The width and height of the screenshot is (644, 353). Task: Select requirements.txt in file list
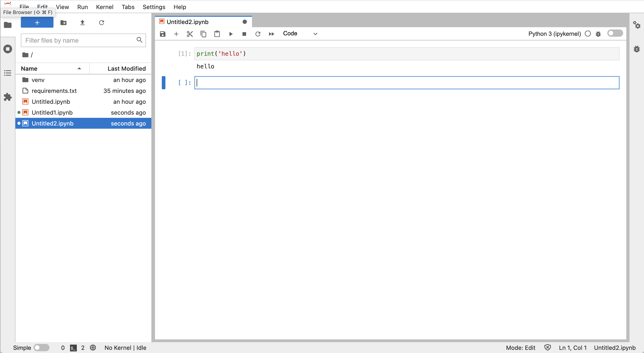[83, 91]
